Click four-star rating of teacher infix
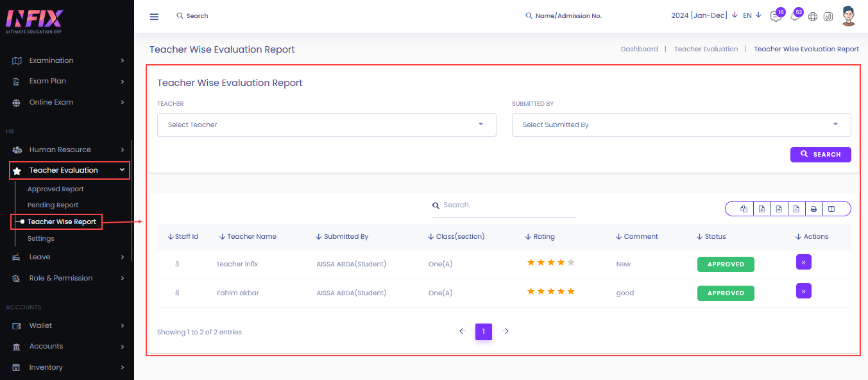Viewport: 868px width, 380px height. (x=551, y=263)
